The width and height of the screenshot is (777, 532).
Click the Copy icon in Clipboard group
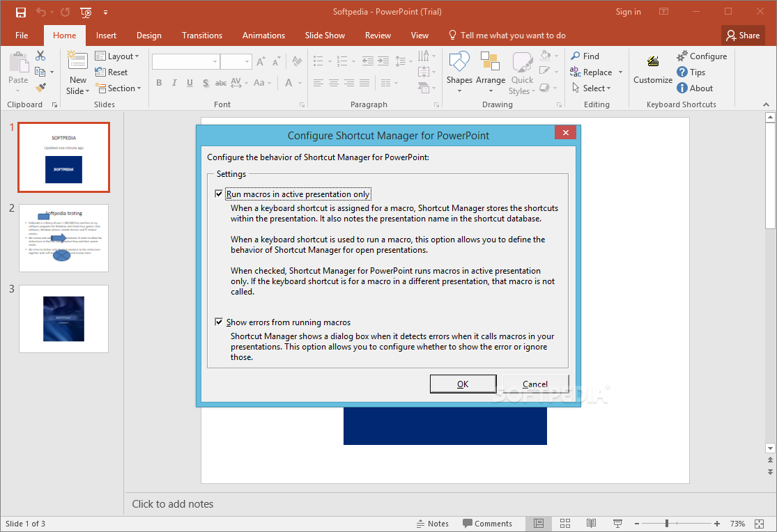coord(40,72)
